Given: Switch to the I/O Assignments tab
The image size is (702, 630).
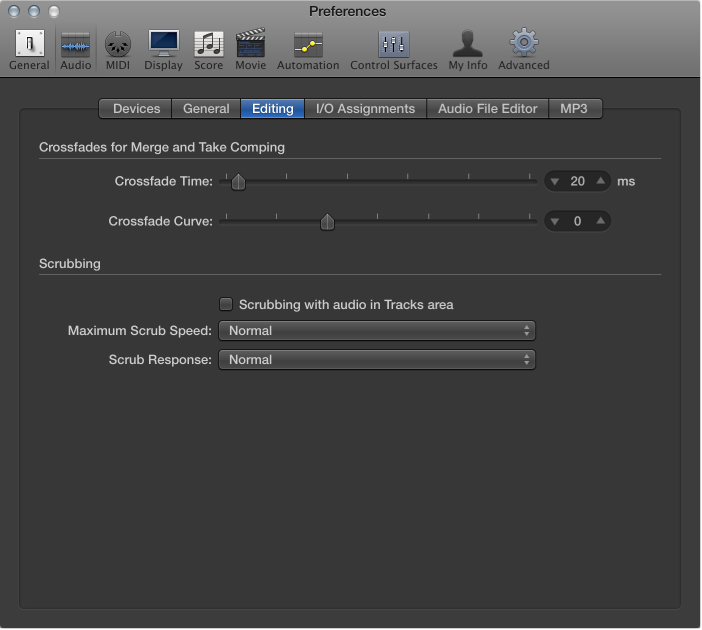Looking at the screenshot, I should [365, 109].
